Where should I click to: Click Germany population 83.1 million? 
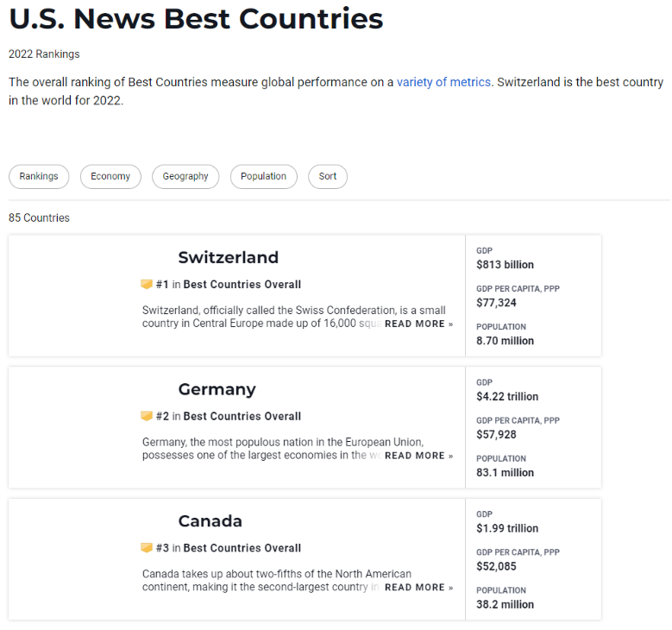505,473
